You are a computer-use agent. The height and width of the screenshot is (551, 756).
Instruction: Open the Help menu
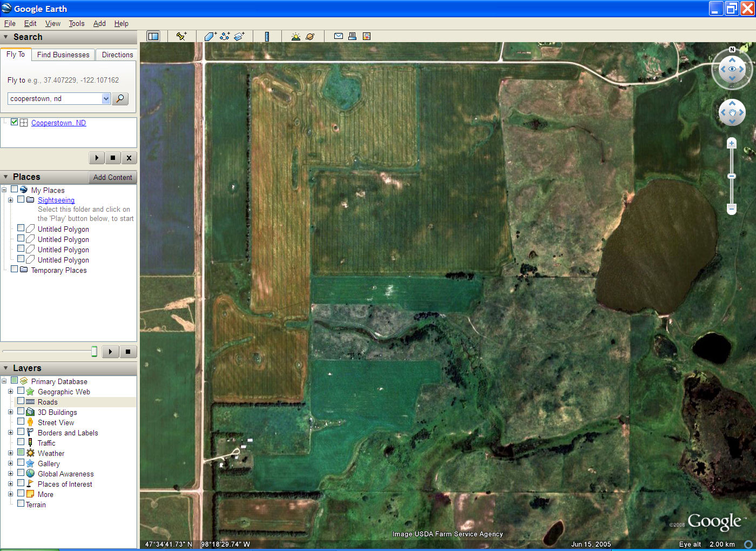[122, 23]
